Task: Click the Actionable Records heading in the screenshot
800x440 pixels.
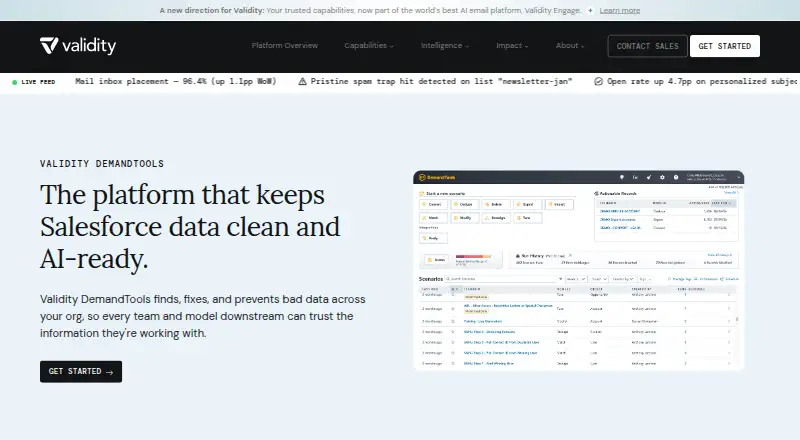Action: pos(618,193)
